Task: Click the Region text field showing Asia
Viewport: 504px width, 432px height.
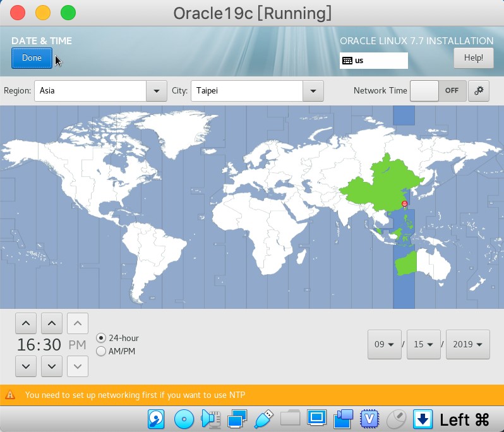Action: point(90,91)
